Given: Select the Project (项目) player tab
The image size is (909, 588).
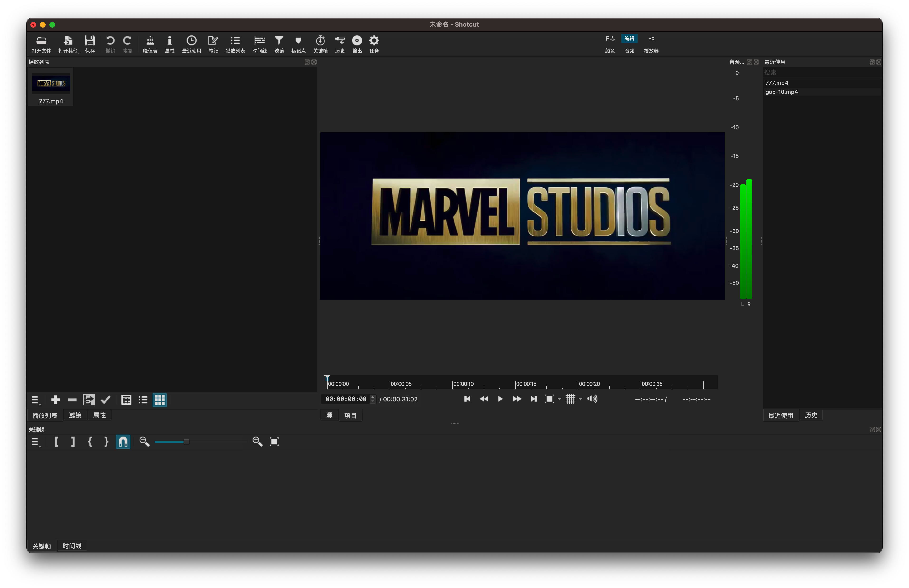Looking at the screenshot, I should coord(350,415).
